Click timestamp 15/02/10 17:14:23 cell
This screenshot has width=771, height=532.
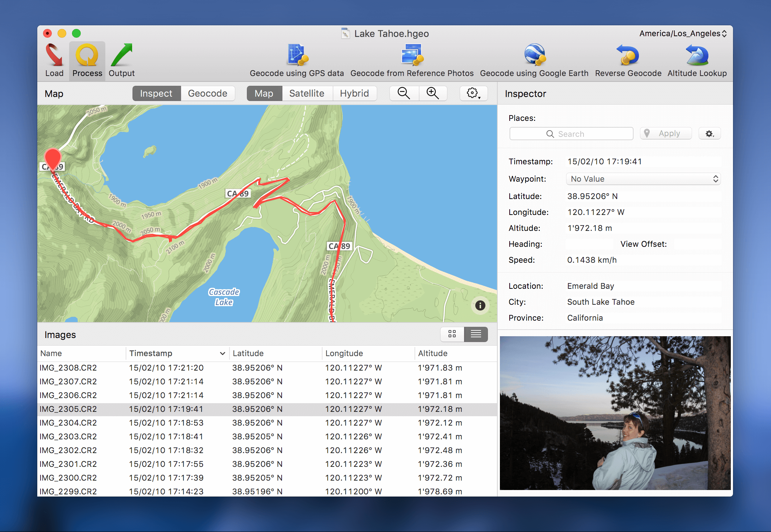[167, 491]
